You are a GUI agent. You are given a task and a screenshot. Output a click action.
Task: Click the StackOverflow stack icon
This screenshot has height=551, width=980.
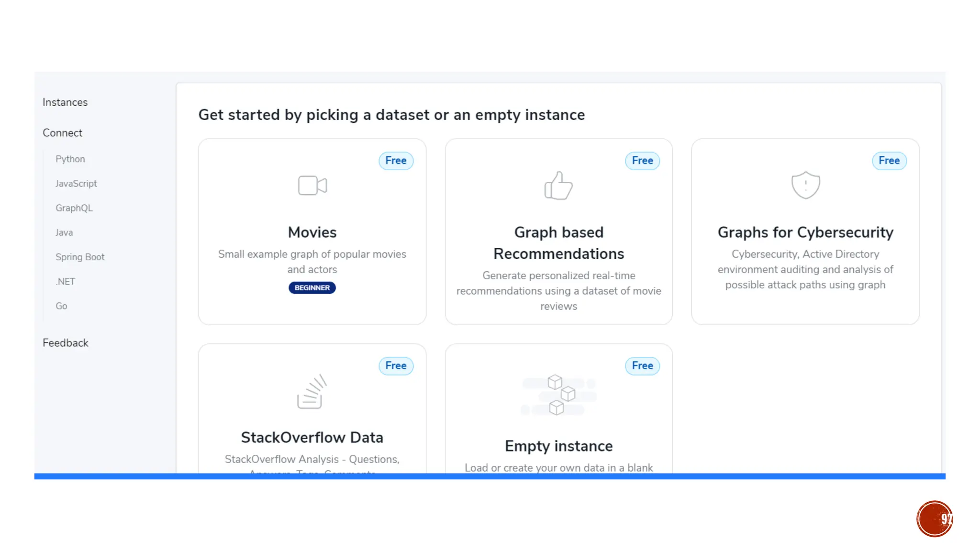(312, 392)
